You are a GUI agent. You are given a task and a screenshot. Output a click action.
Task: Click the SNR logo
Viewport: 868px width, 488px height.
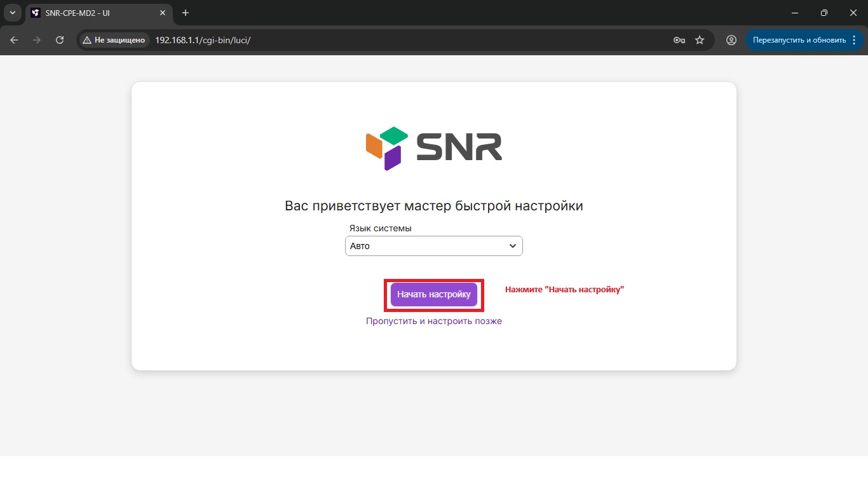(x=434, y=149)
